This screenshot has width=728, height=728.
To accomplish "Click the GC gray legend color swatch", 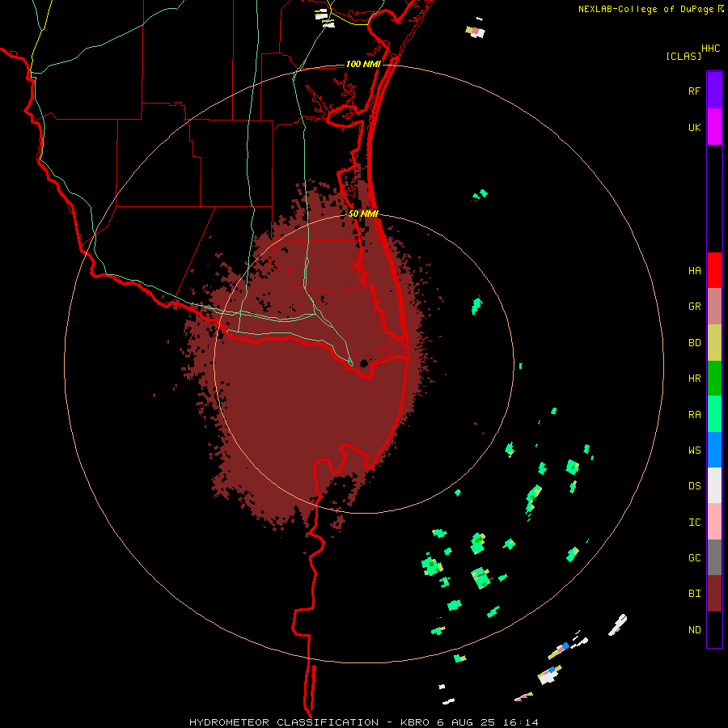I will click(714, 557).
